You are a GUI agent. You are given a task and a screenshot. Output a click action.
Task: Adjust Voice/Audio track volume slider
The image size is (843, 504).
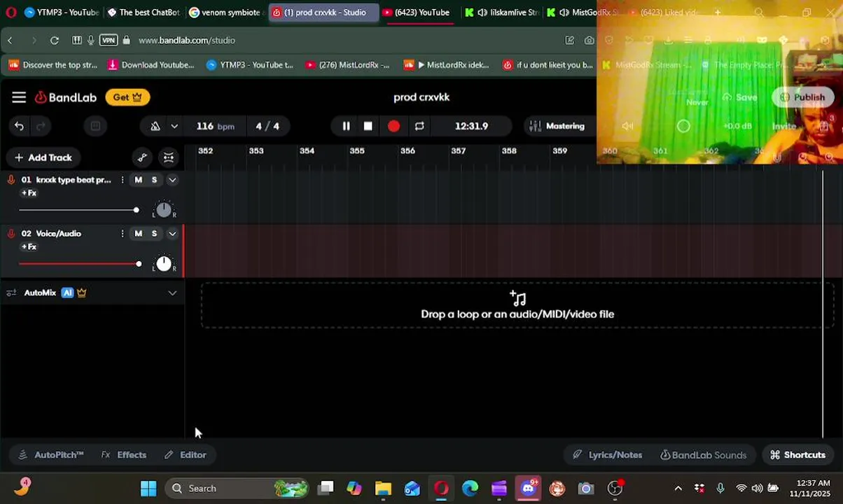pos(81,264)
